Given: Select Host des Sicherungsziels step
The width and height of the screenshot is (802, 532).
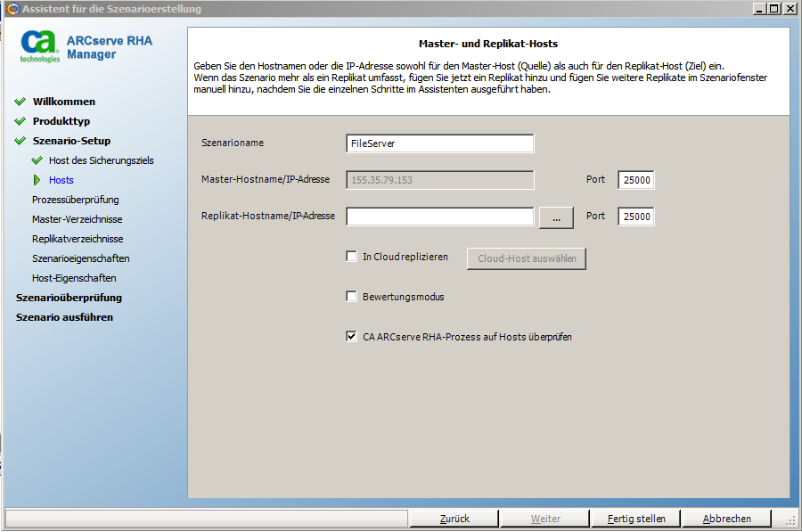Looking at the screenshot, I should tap(102, 160).
